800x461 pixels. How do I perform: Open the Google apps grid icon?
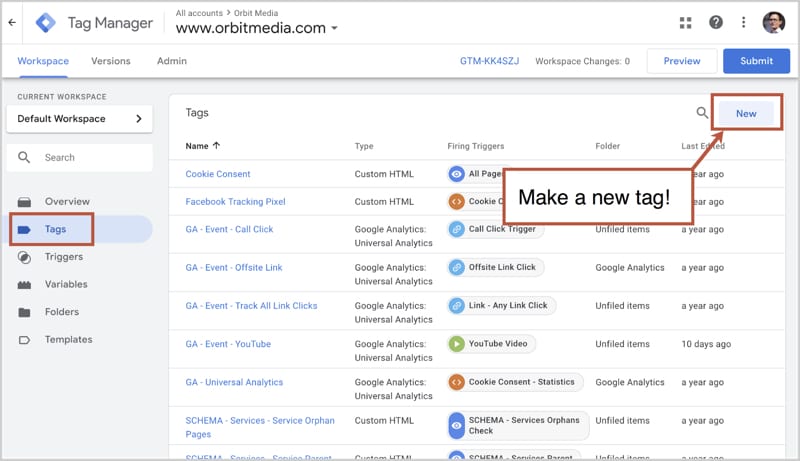click(685, 22)
